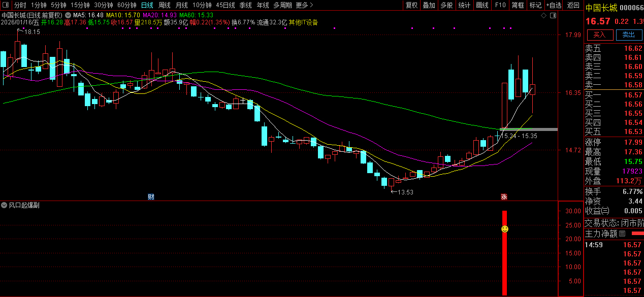Screen dimensions: 644x297
Task: Toggle the 叠加 overlay option
Action: click(429, 5)
